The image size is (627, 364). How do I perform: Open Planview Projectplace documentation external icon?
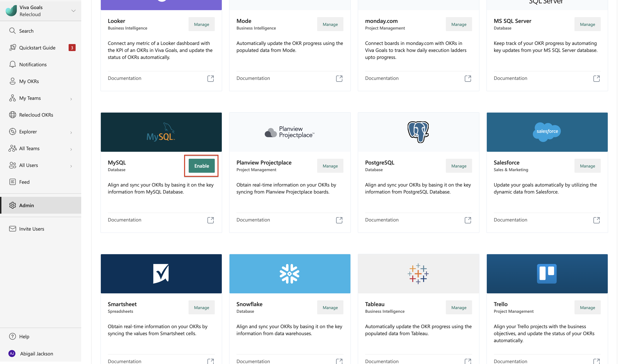coord(339,220)
